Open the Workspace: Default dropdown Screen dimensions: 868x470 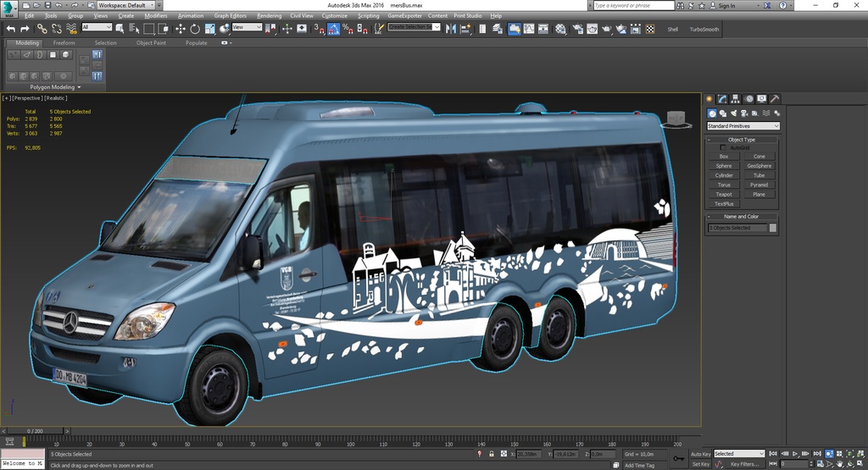[126, 5]
